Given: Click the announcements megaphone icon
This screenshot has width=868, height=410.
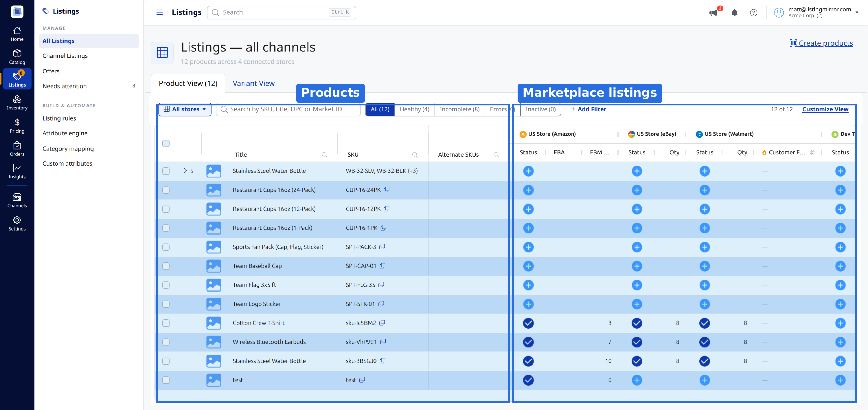Looking at the screenshot, I should pos(713,13).
